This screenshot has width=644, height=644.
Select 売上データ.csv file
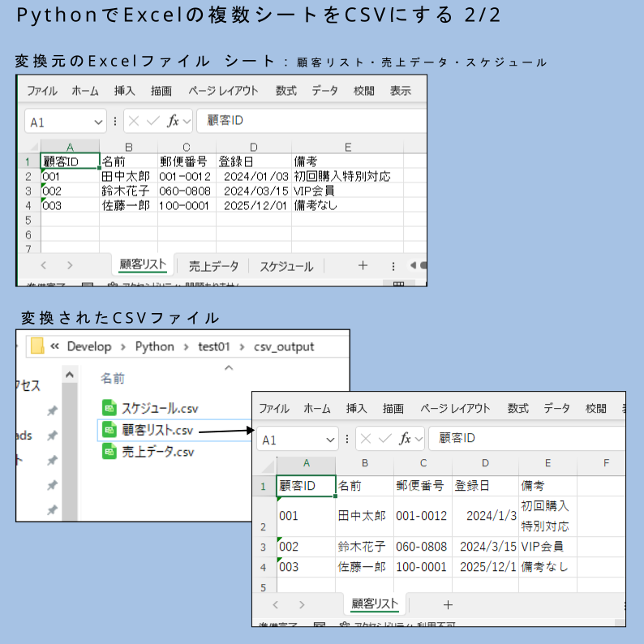tap(148, 452)
